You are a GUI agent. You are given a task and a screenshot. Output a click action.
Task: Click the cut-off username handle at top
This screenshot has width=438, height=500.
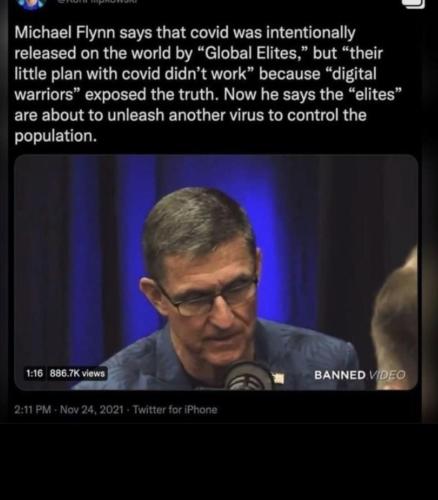[x=97, y=2]
